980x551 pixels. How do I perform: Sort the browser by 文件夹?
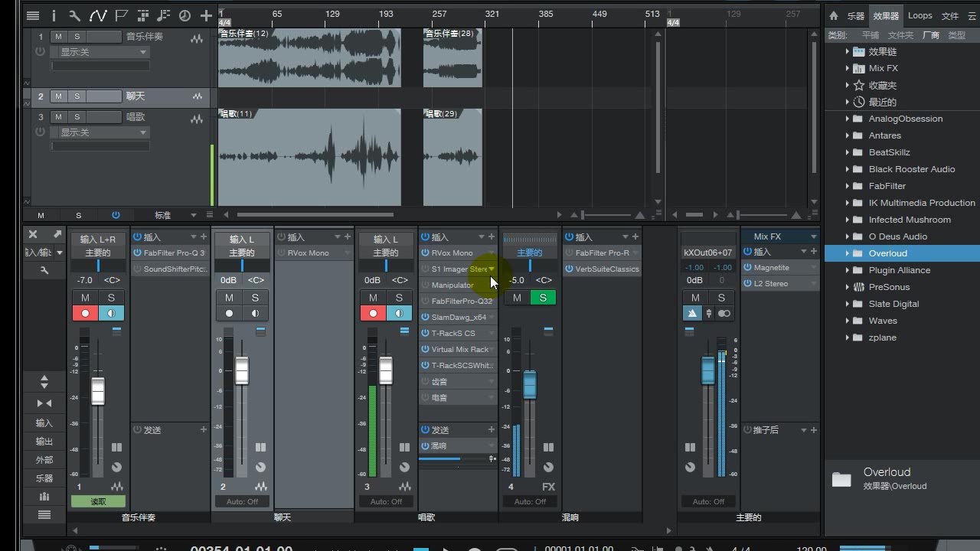[x=900, y=35]
